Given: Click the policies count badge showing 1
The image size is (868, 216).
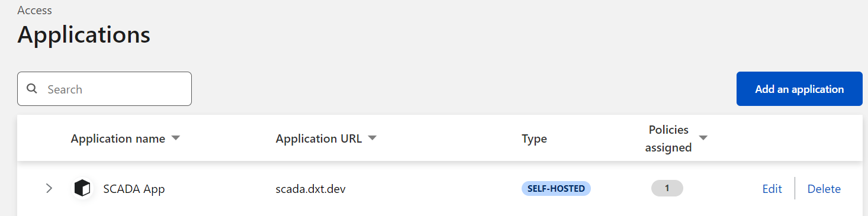Looking at the screenshot, I should click(667, 189).
